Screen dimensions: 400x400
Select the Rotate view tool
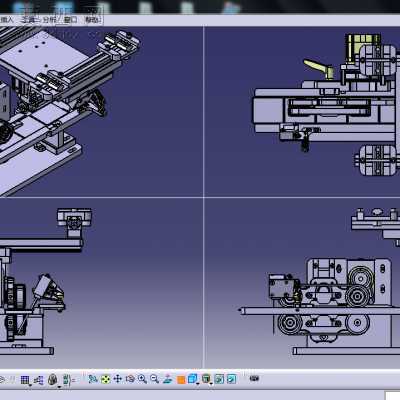pyautogui.click(x=130, y=379)
